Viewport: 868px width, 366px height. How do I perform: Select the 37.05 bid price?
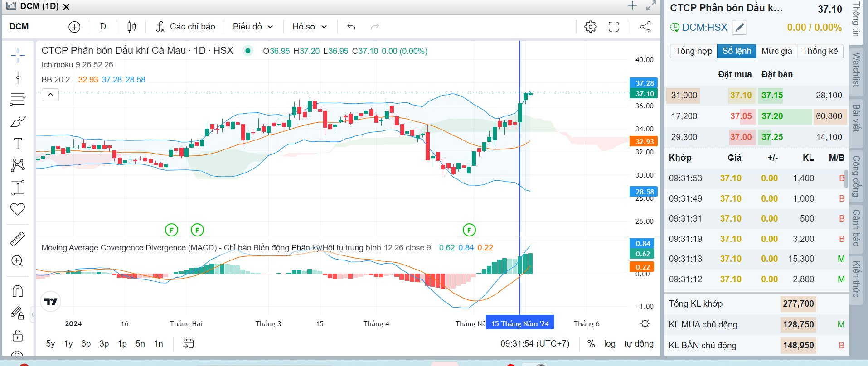(741, 116)
